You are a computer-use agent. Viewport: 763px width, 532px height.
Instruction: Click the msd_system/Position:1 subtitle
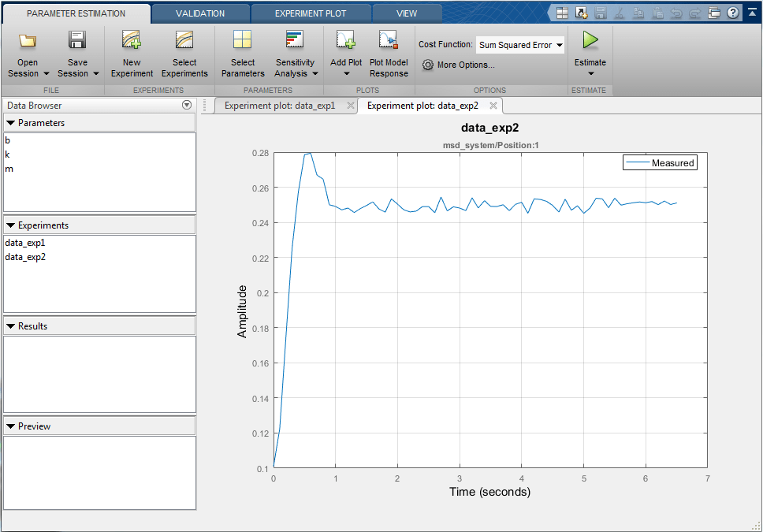pyautogui.click(x=490, y=145)
